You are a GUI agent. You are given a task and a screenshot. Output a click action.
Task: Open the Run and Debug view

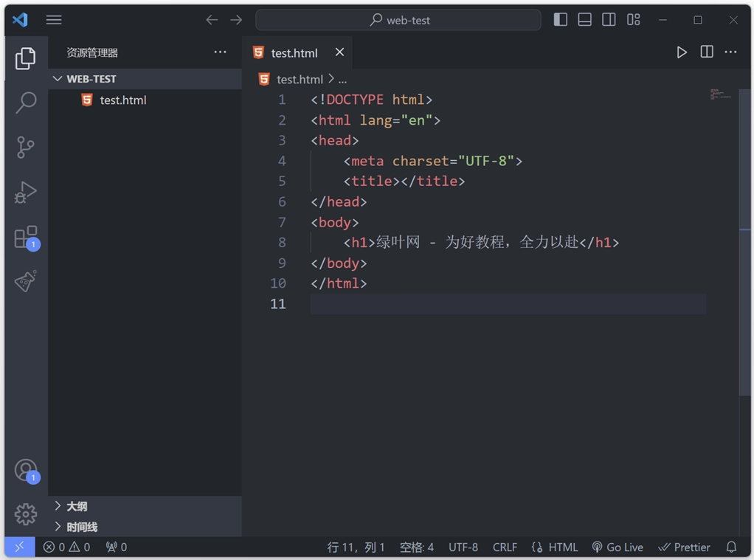click(x=26, y=193)
